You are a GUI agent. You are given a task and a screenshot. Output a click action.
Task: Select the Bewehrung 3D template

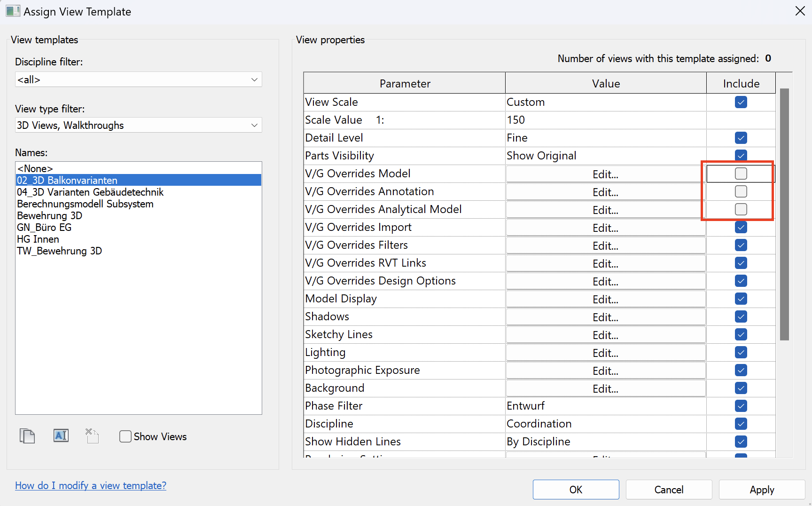50,216
